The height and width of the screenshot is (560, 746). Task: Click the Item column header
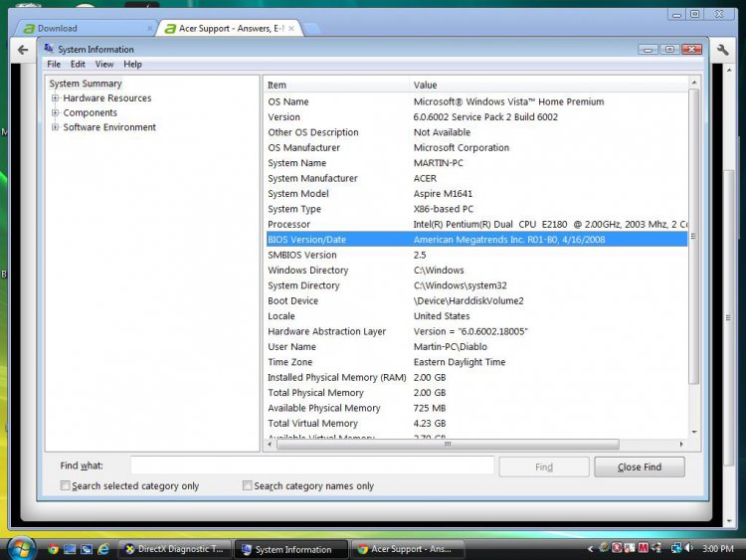(336, 85)
